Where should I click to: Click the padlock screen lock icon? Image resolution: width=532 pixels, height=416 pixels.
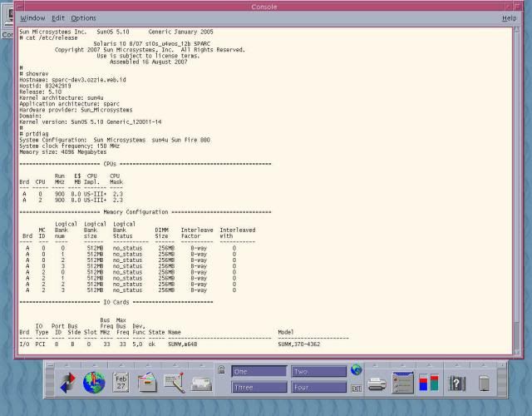coord(222,369)
